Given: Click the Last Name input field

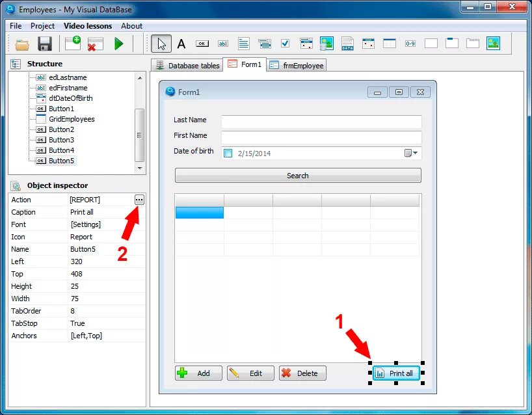Looking at the screenshot, I should point(319,120).
